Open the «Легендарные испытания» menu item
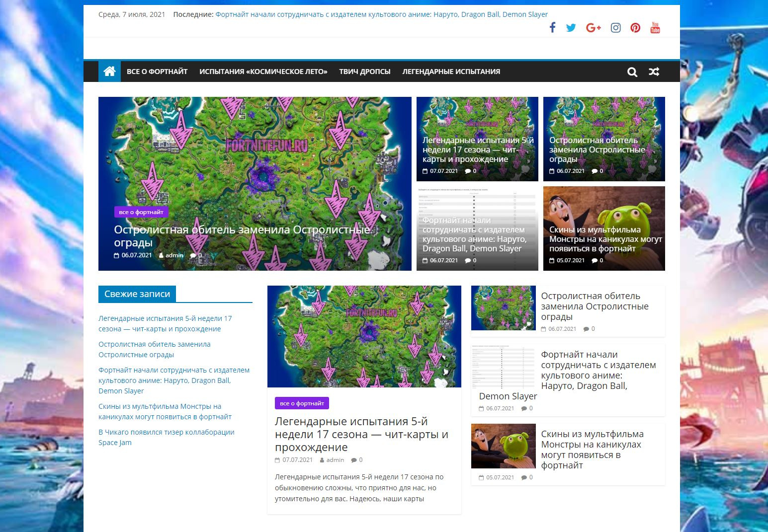The width and height of the screenshot is (768, 532). pyautogui.click(x=451, y=72)
